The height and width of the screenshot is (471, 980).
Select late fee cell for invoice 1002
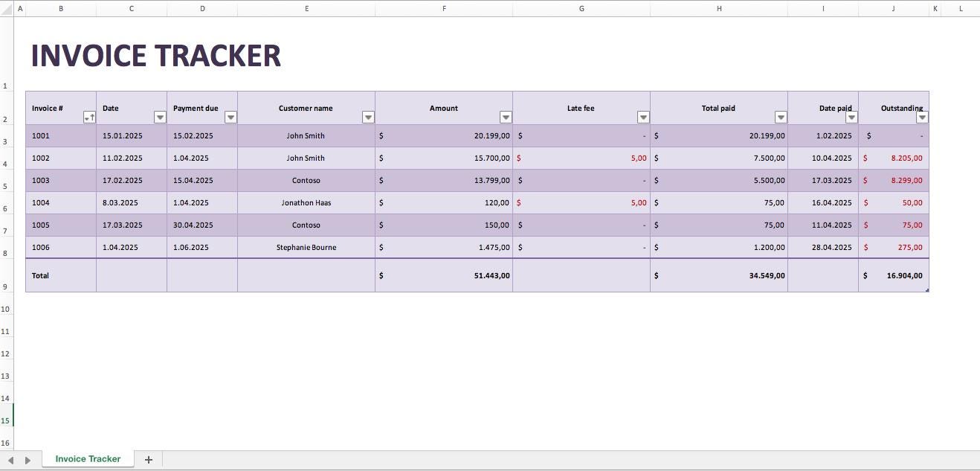pyautogui.click(x=581, y=158)
